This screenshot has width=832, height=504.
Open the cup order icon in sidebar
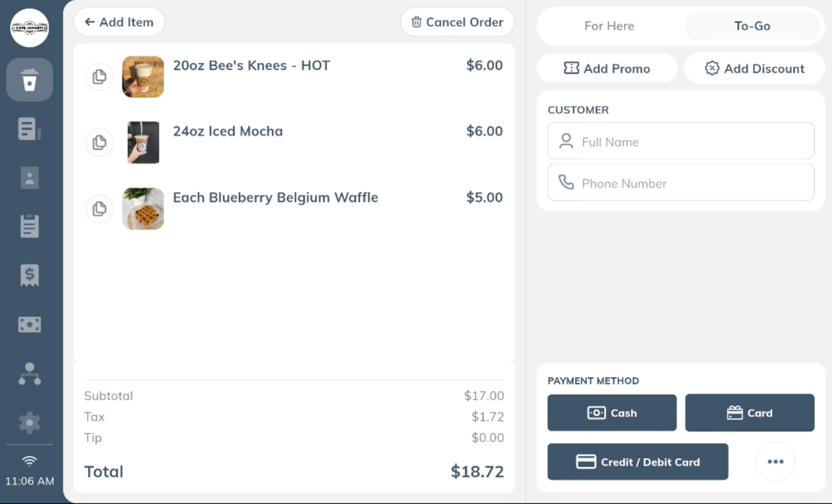[x=29, y=80]
